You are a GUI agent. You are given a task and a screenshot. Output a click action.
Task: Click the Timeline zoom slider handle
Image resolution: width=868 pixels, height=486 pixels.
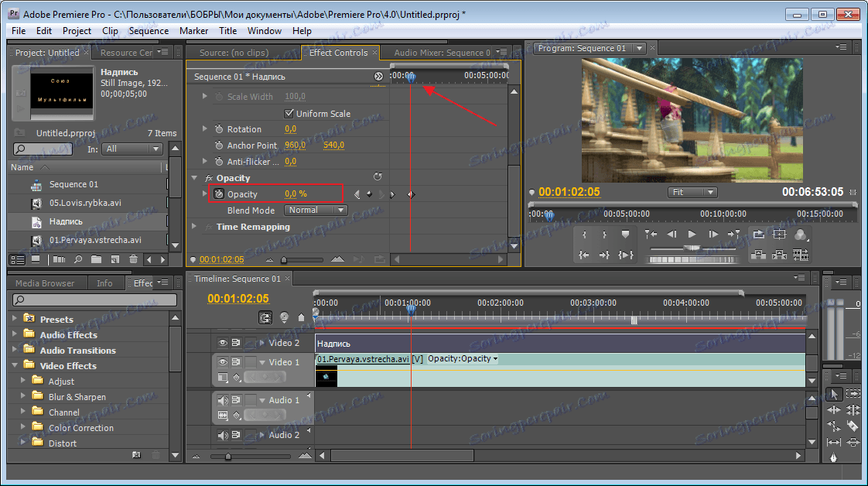click(x=227, y=457)
